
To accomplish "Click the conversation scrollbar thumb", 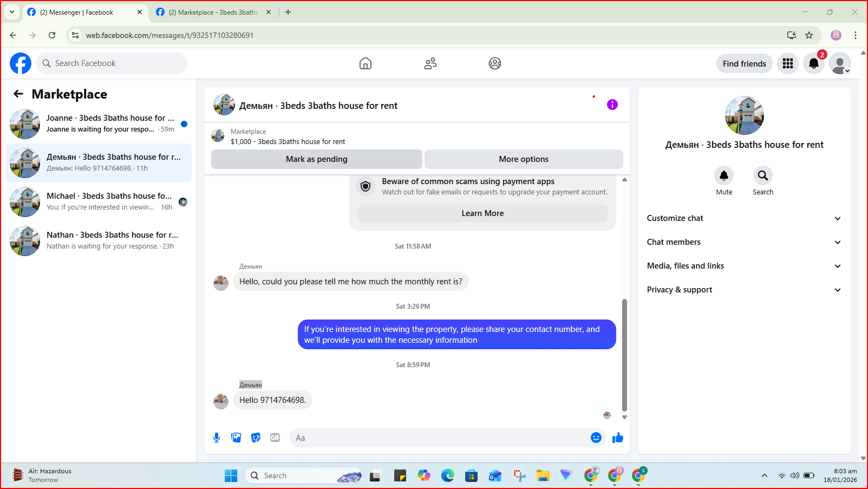I will pos(624,355).
